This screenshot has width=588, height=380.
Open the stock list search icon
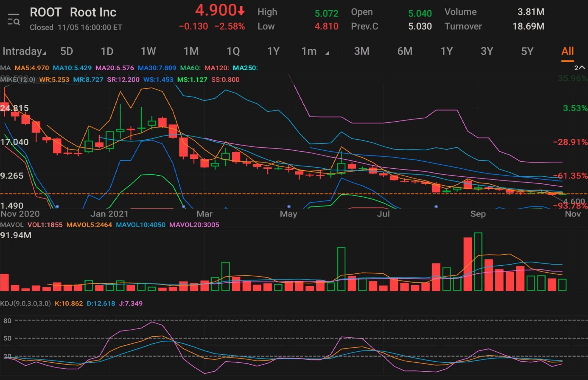tap(14, 19)
